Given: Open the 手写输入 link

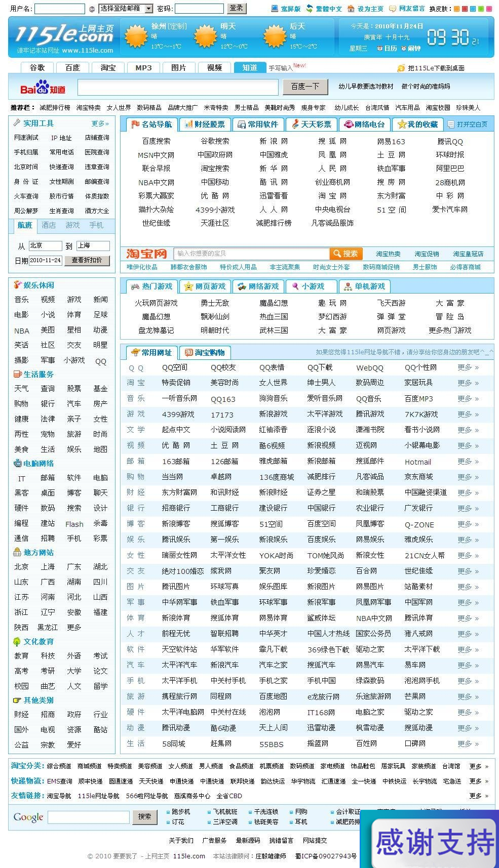Looking at the screenshot, I should click(x=281, y=68).
